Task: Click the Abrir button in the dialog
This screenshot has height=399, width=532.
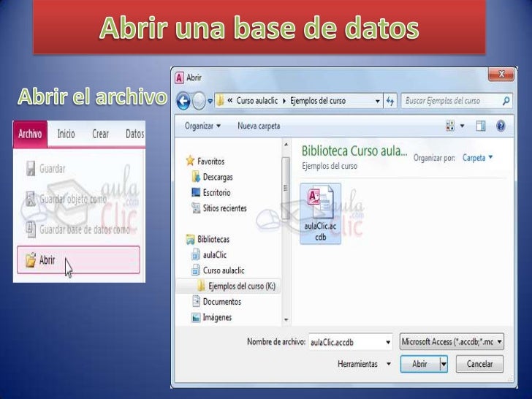Action: pos(420,364)
